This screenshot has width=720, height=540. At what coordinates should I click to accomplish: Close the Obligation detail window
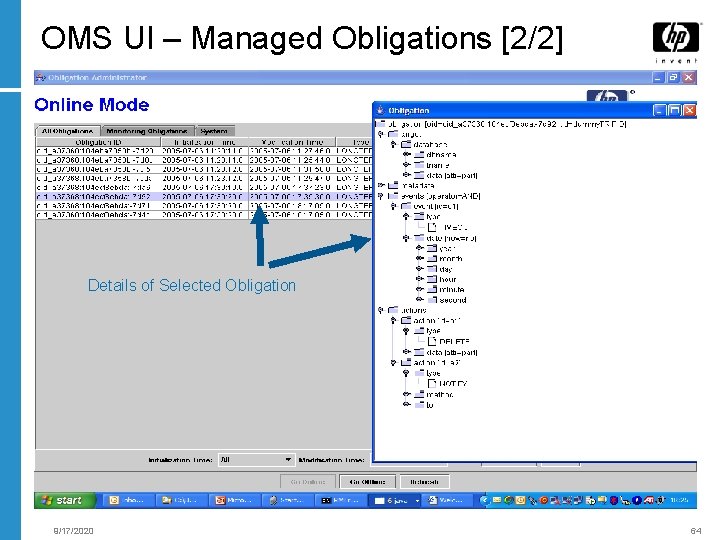[x=690, y=110]
